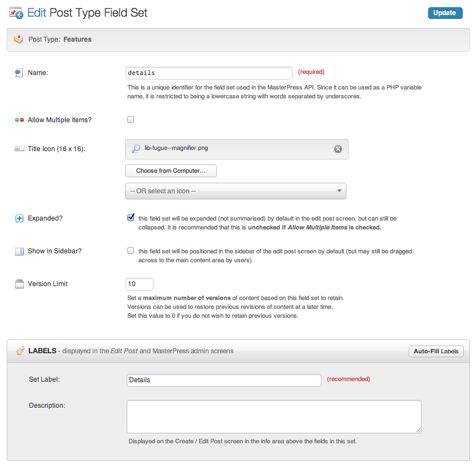
Task: Click the blue plus Expanded icon
Action: click(x=19, y=218)
